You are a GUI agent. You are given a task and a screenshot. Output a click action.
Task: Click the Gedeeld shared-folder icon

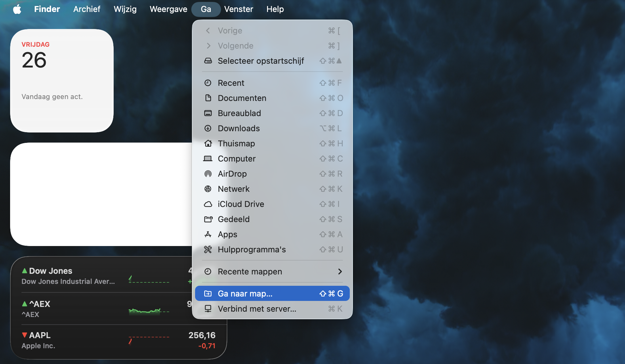pos(208,219)
